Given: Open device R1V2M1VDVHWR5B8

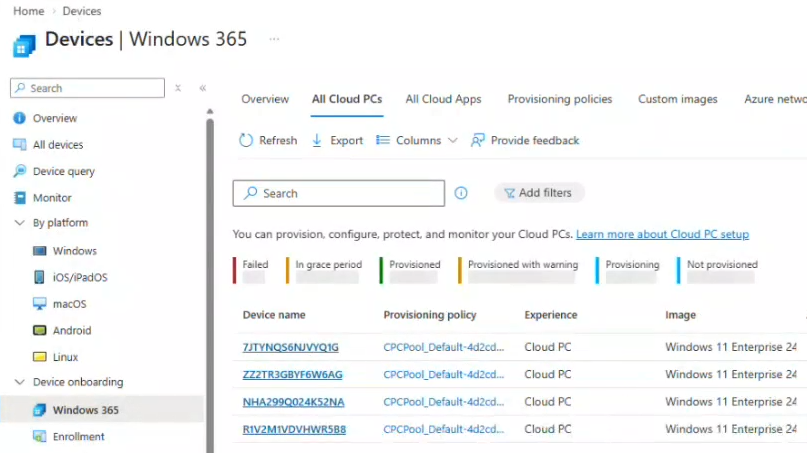Looking at the screenshot, I should (294, 429).
